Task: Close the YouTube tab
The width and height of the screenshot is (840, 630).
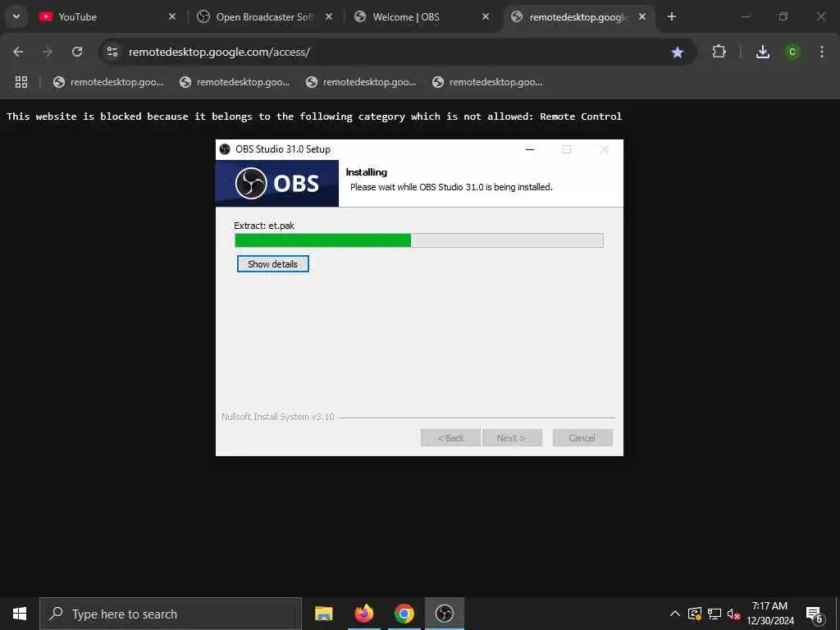Action: pos(172,17)
